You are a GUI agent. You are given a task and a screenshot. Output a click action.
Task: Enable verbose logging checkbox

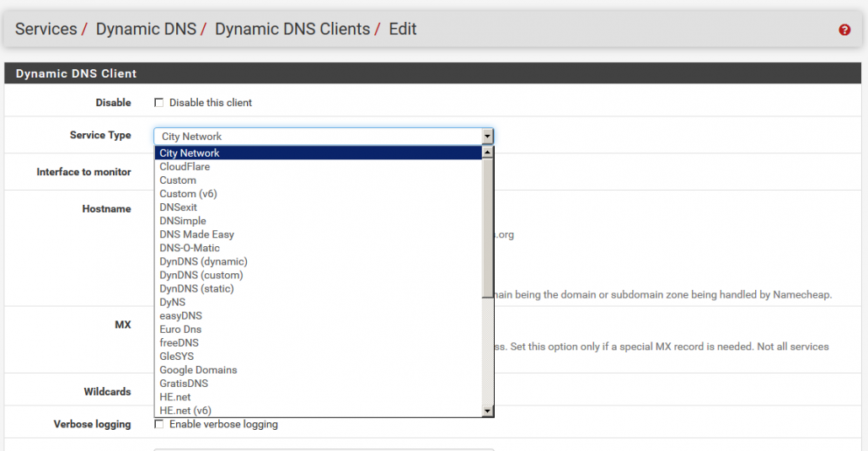pos(159,424)
